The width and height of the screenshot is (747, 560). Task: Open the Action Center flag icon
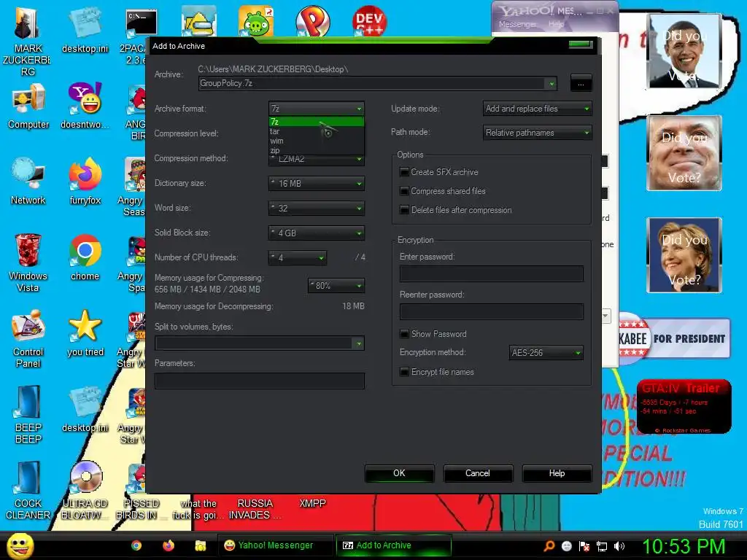584,546
